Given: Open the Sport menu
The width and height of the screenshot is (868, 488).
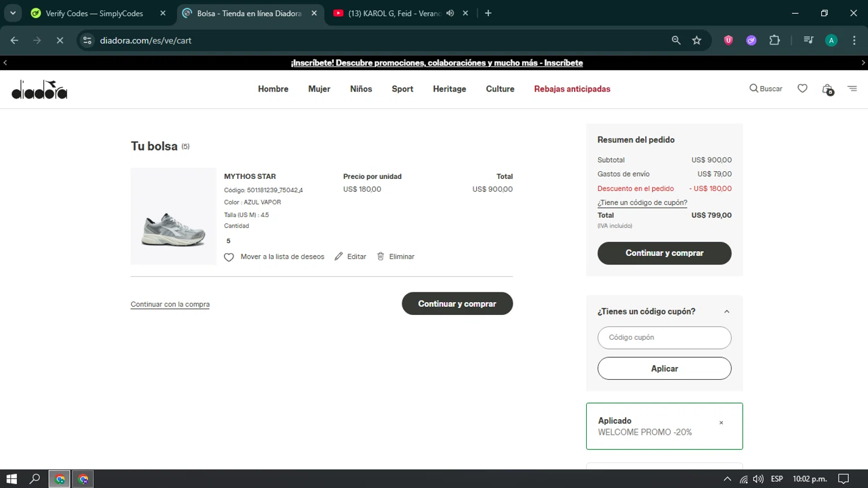Looking at the screenshot, I should coord(402,89).
